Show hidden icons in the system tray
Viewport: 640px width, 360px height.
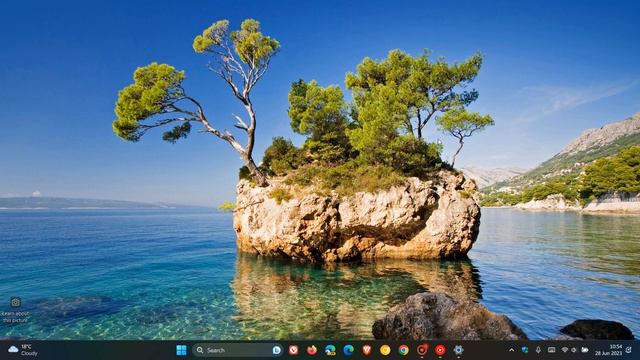(511, 350)
